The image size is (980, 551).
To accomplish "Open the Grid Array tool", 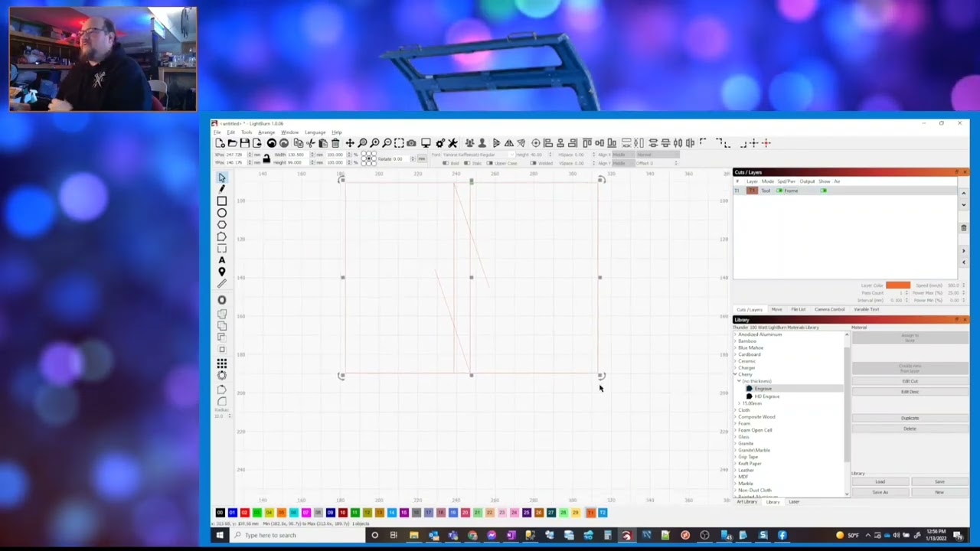I will pyautogui.click(x=222, y=364).
